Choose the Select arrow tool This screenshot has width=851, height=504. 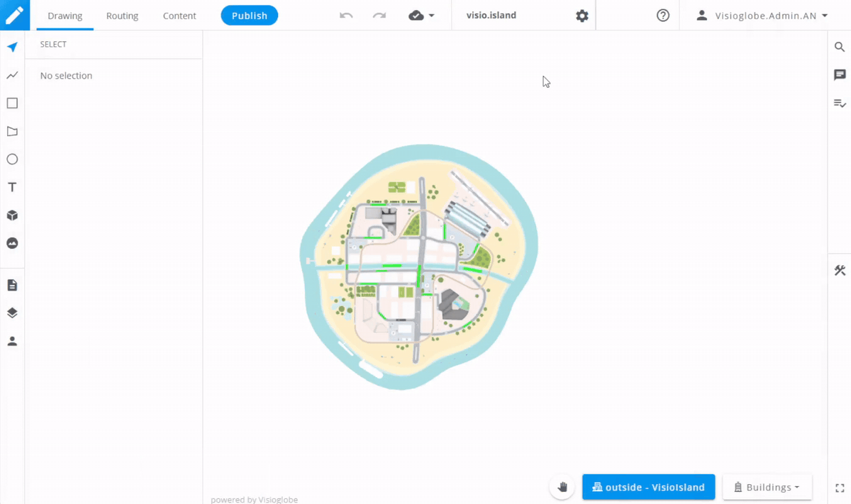[x=12, y=47]
